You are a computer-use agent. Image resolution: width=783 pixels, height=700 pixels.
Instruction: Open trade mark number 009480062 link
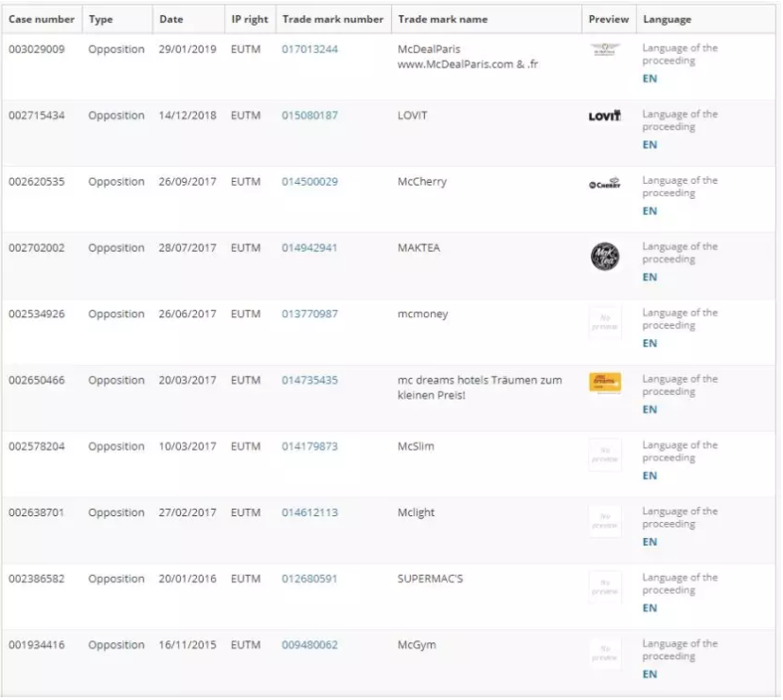[x=310, y=645]
